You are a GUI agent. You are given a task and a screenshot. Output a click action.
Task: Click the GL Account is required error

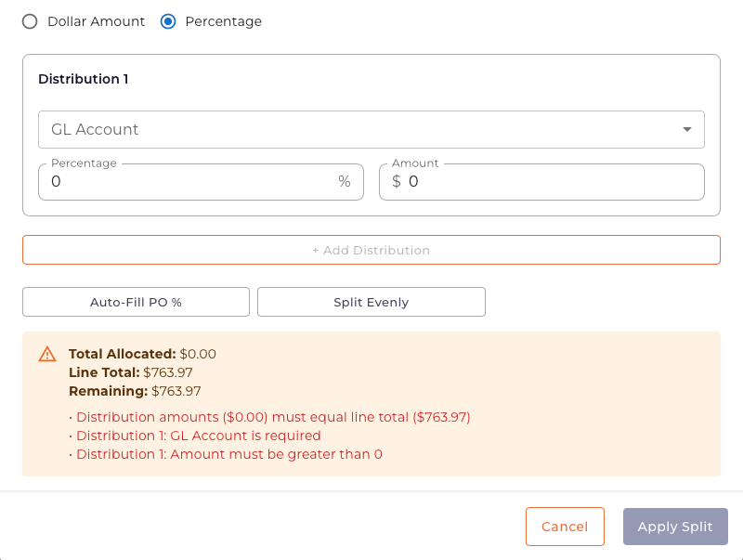198,436
